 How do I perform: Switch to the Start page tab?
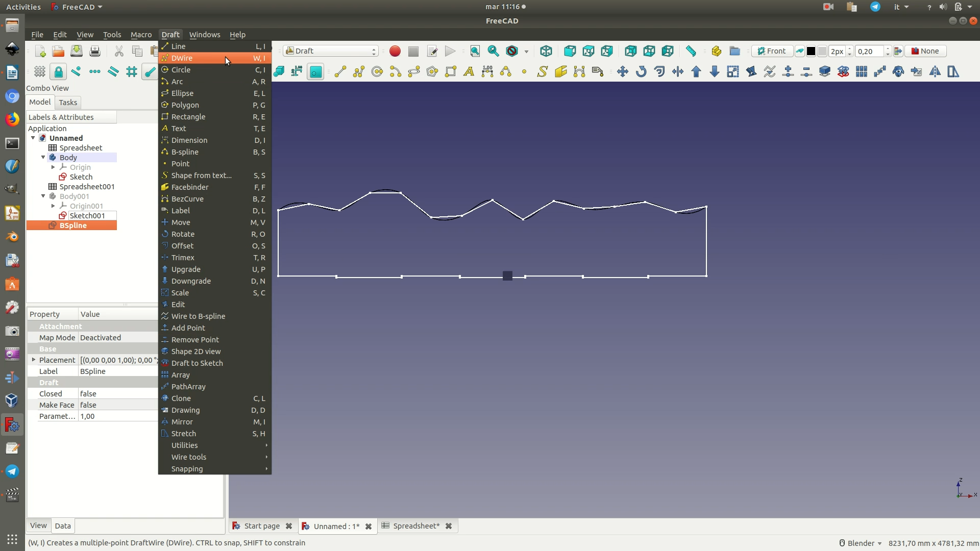[262, 526]
